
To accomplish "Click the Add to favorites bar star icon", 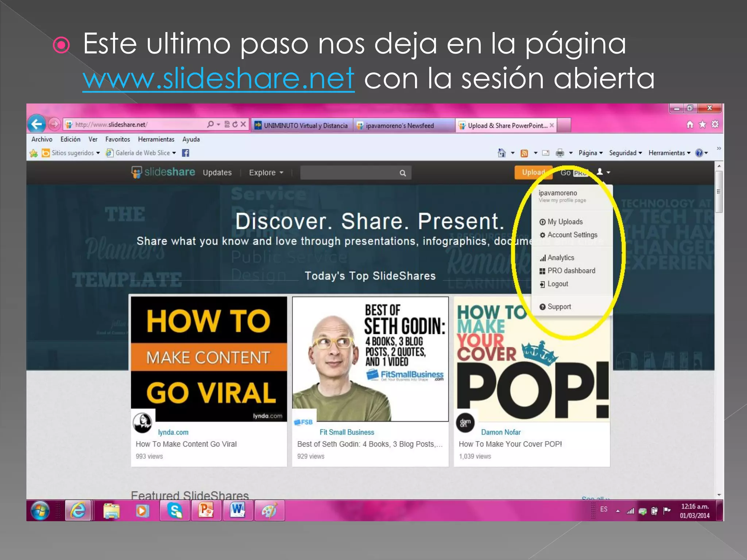I will pos(34,153).
